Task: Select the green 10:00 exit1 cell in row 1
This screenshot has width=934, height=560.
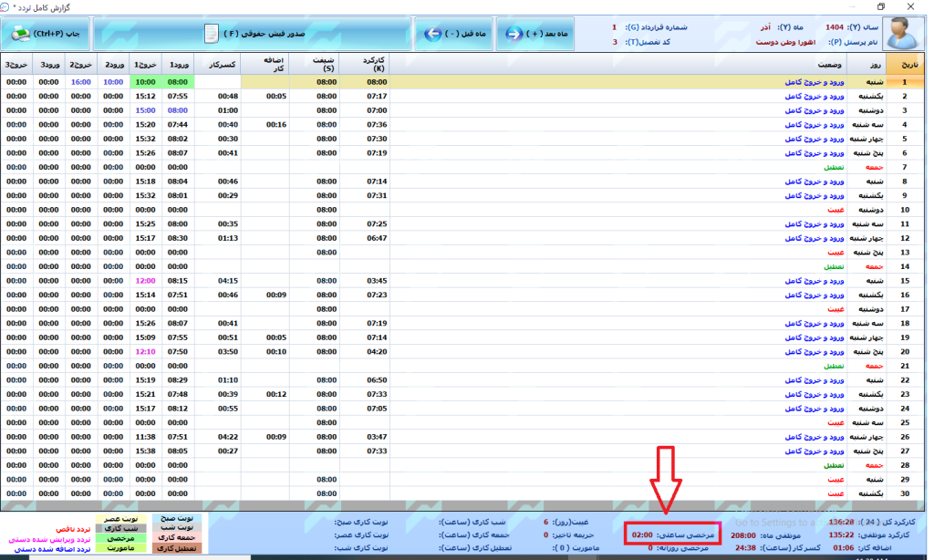Action: coord(143,82)
